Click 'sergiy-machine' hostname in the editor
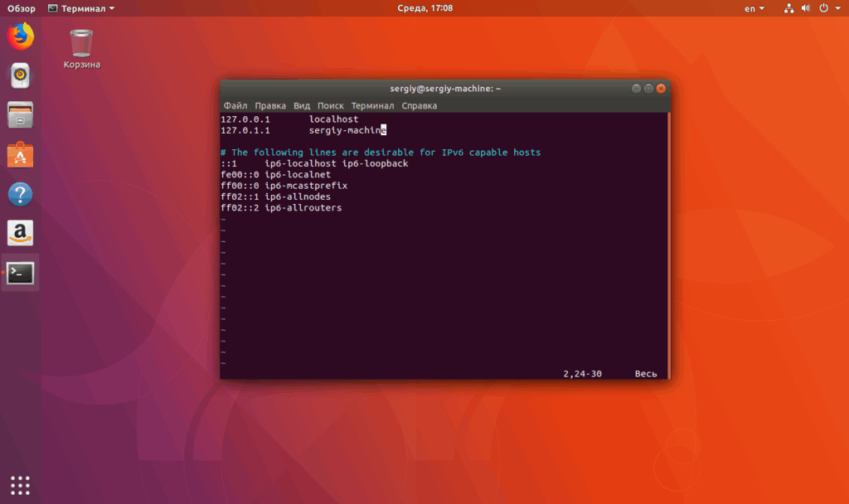 (347, 130)
